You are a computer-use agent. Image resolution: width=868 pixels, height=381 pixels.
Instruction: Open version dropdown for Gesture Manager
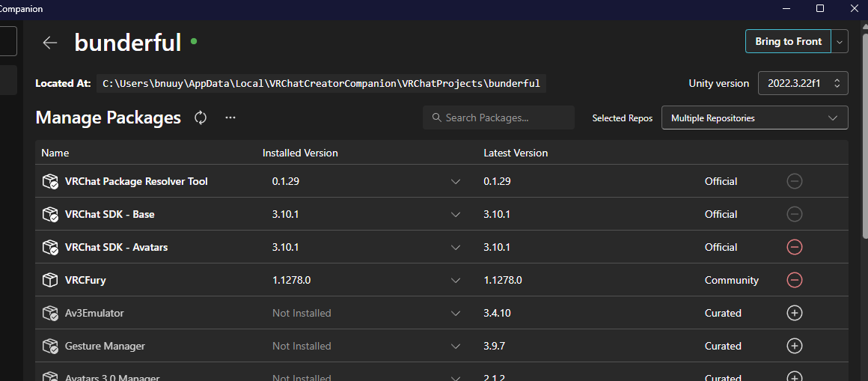click(x=456, y=347)
